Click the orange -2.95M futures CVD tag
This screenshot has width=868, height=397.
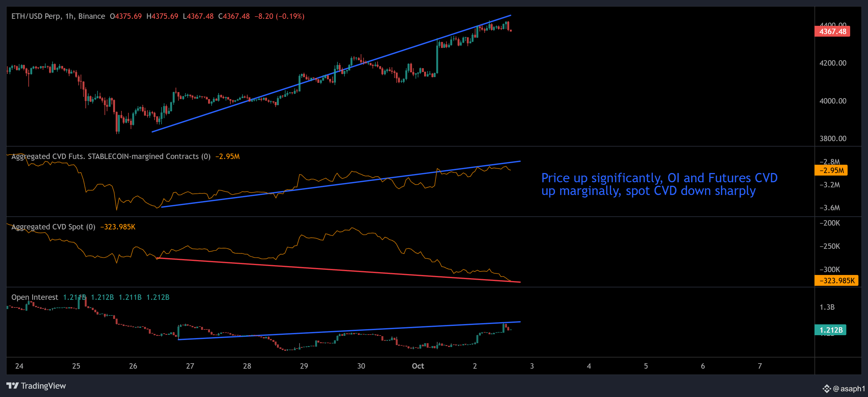831,170
